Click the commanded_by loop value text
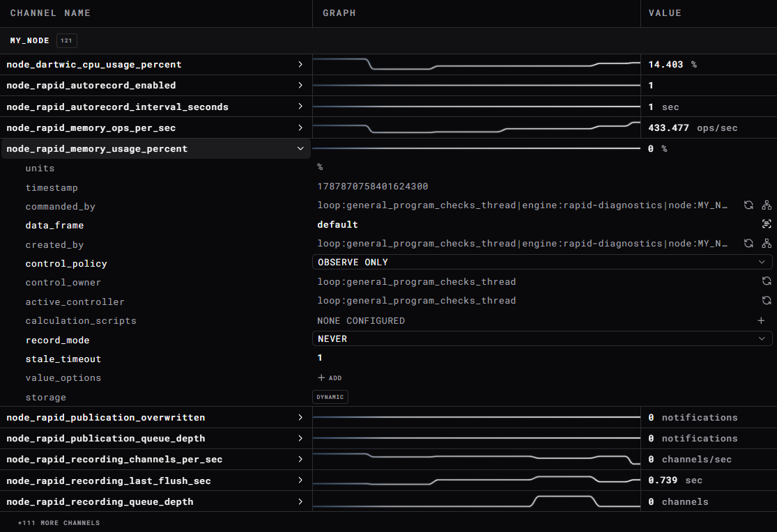 [x=522, y=205]
